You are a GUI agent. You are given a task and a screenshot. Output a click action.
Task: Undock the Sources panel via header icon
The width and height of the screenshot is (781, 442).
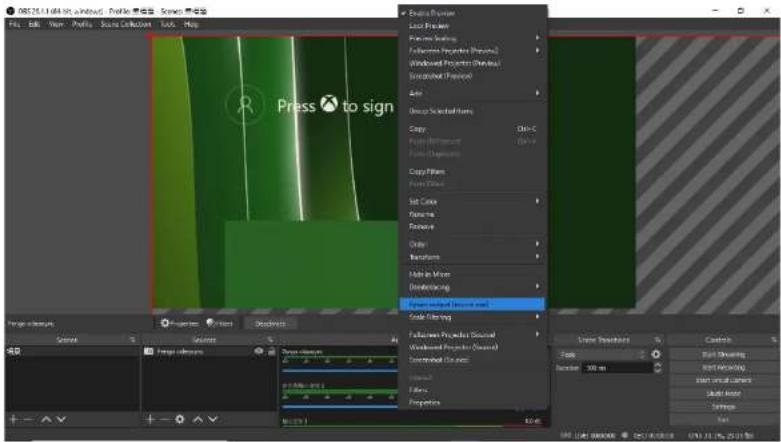(x=270, y=340)
